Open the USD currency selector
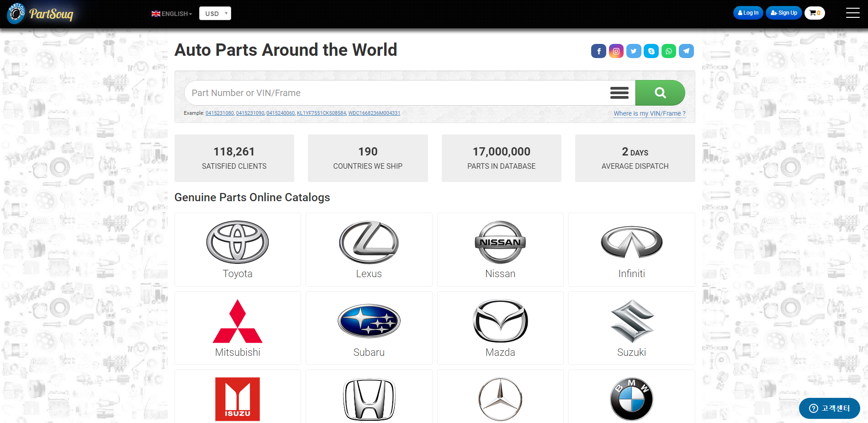Screen dimensions: 868x423 (x=215, y=13)
